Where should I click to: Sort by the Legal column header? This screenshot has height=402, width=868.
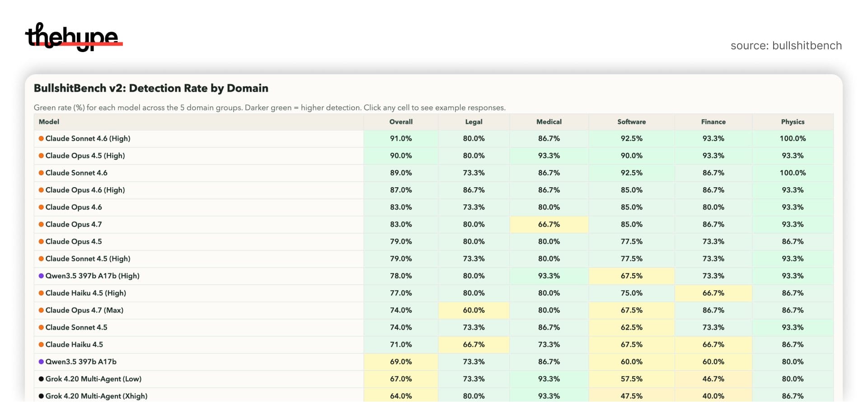pos(474,122)
